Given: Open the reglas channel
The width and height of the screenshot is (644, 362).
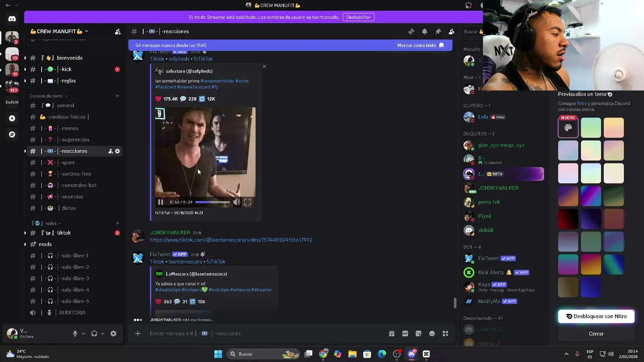Looking at the screenshot, I should (x=74, y=81).
